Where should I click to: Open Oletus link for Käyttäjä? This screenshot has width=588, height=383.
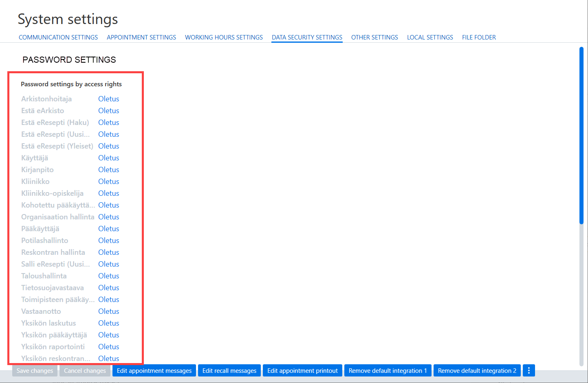[x=108, y=158]
